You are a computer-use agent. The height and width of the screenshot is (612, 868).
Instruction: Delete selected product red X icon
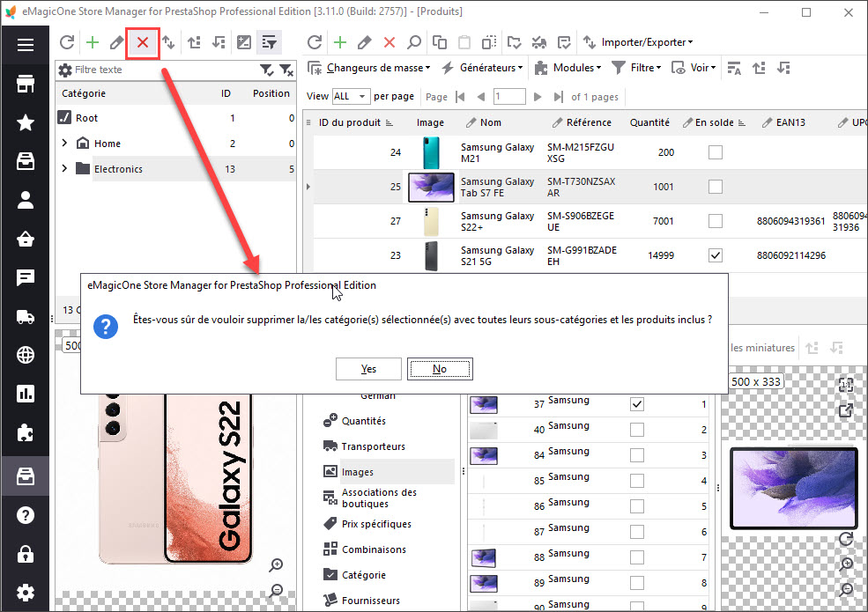[x=389, y=42]
